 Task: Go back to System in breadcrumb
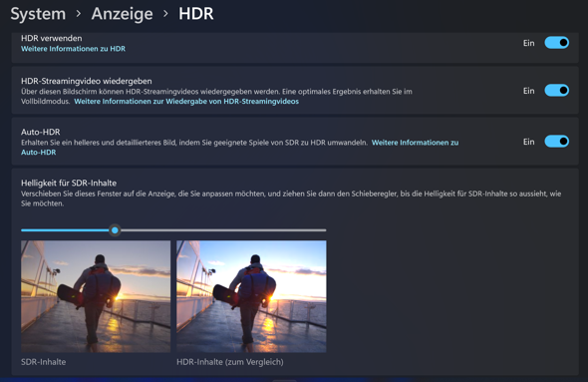pos(38,14)
